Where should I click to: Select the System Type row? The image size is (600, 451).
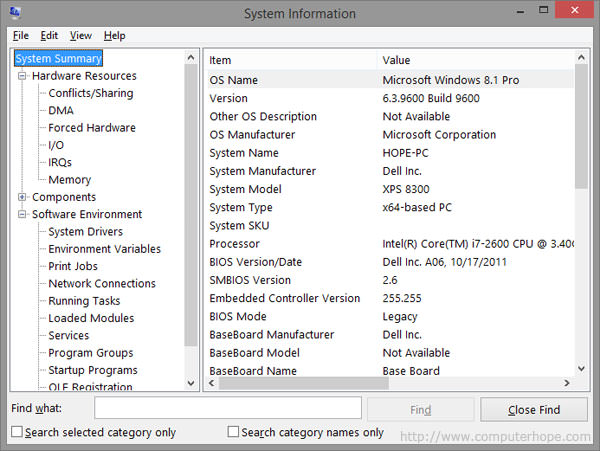[390, 207]
